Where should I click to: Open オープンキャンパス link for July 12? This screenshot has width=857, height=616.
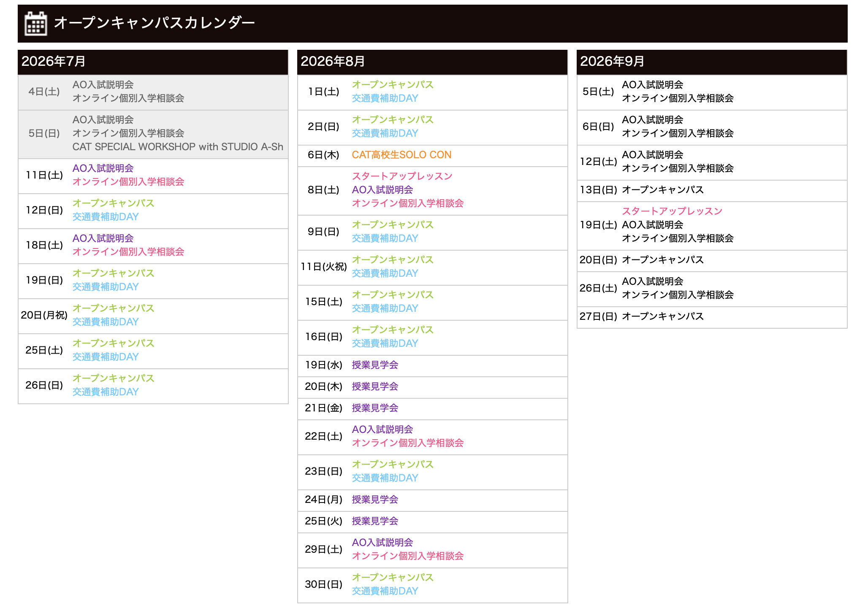coord(113,203)
